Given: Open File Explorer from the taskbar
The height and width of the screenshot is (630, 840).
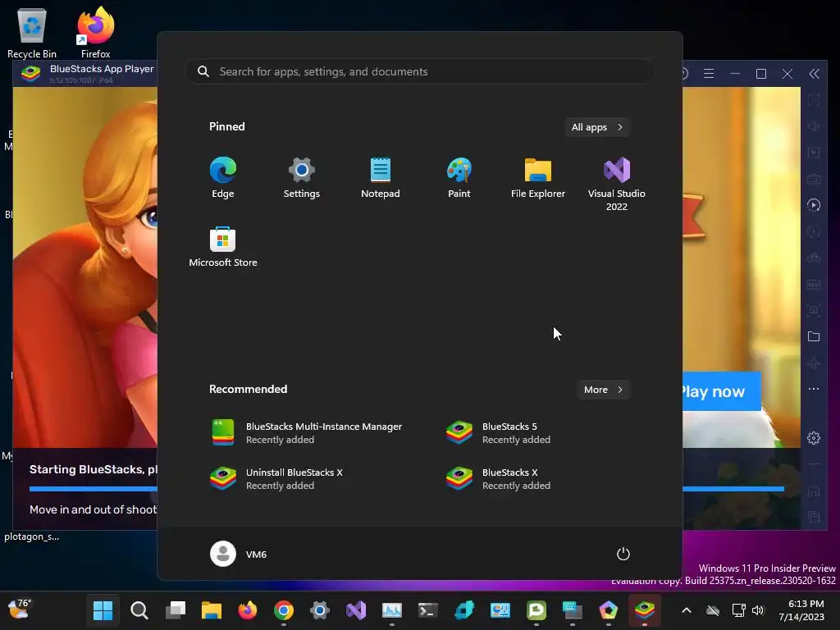Looking at the screenshot, I should (211, 609).
